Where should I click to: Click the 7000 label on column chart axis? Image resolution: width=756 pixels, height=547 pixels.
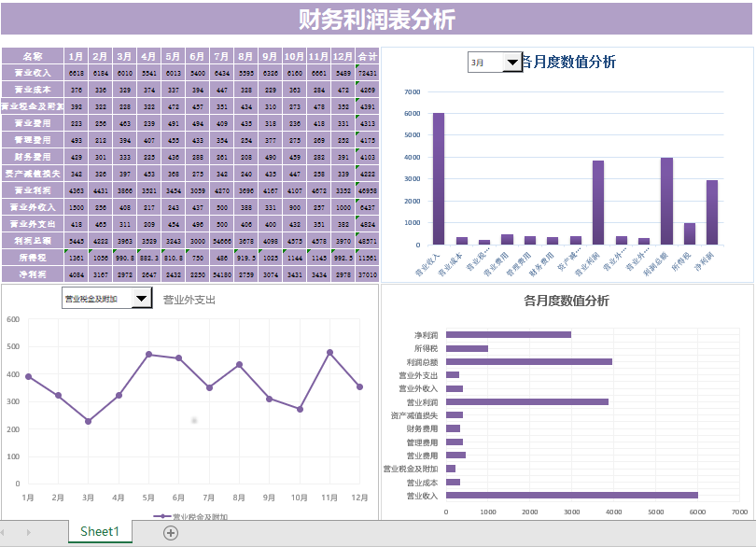[413, 91]
